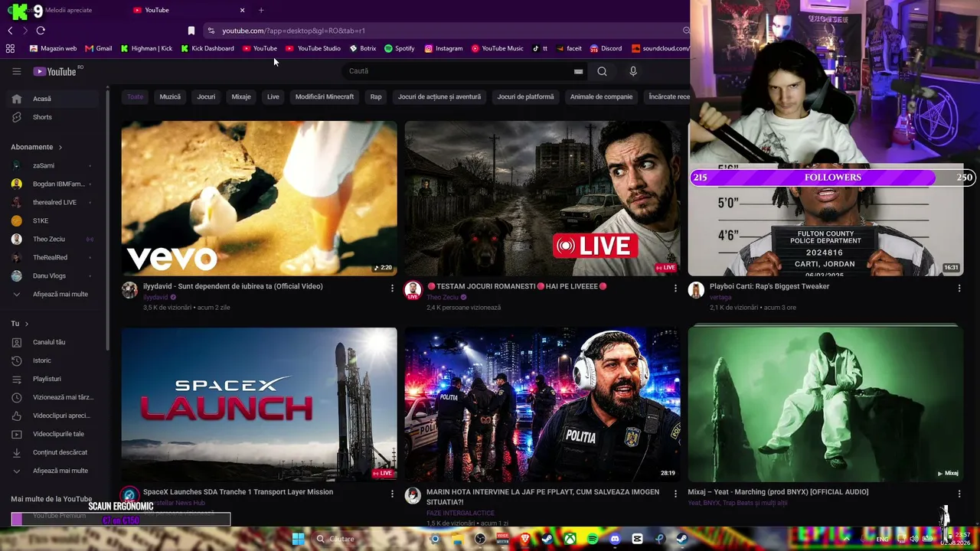Image resolution: width=980 pixels, height=551 pixels.
Task: Open the Acasă home sidebar item
Action: click(x=54, y=99)
